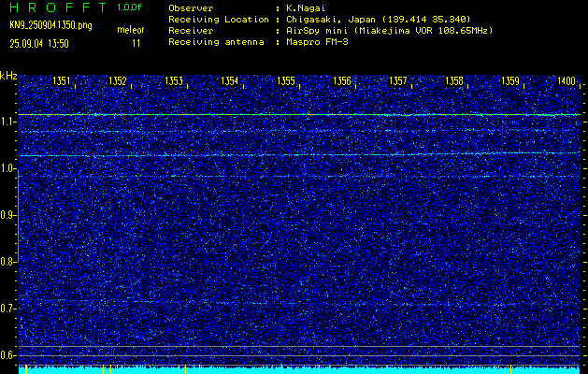This screenshot has height=374, width=588.
Task: Select the Chigasaki, Japan location text
Action: (x=379, y=20)
